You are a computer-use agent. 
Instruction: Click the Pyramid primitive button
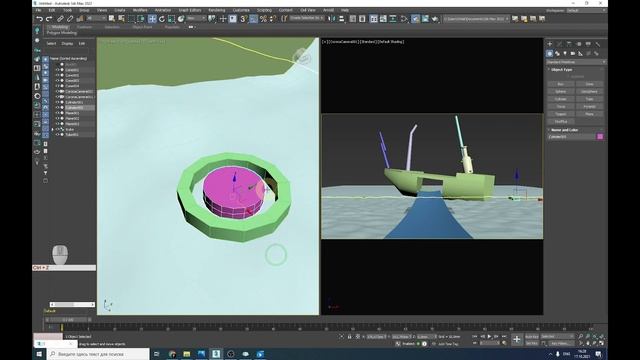click(x=589, y=107)
